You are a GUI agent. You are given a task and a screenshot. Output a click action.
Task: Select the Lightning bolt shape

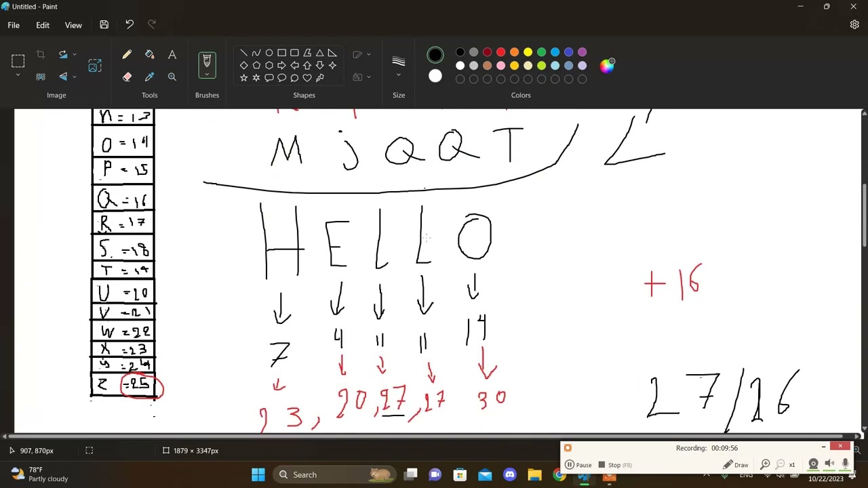tap(320, 78)
